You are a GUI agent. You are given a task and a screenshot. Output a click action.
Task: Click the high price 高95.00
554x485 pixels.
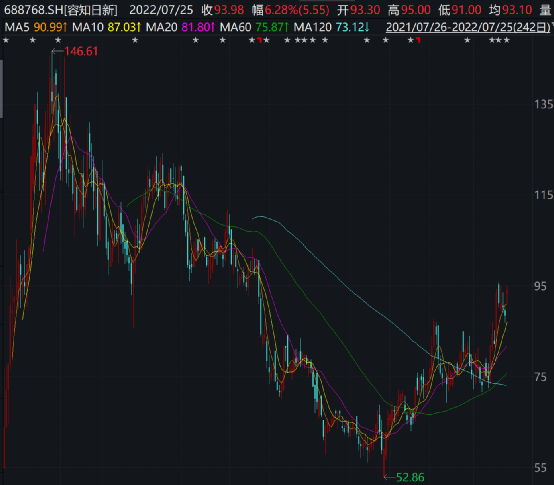pos(409,10)
